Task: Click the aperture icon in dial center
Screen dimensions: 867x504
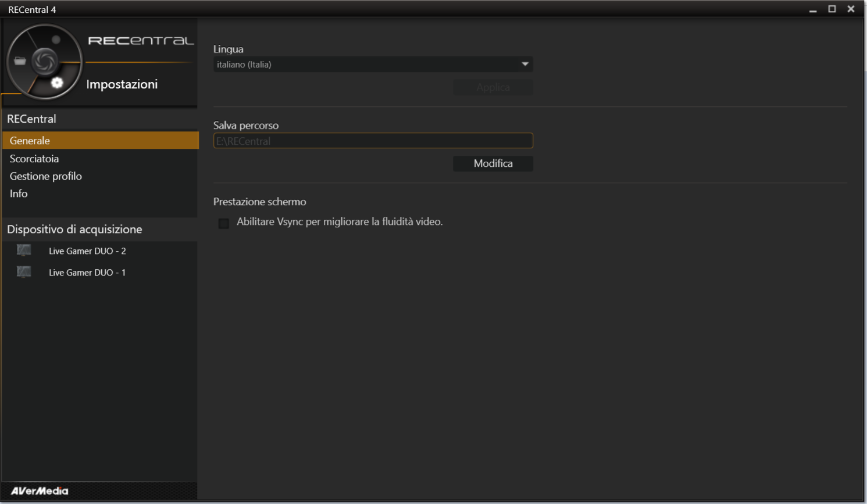Action: tap(45, 61)
